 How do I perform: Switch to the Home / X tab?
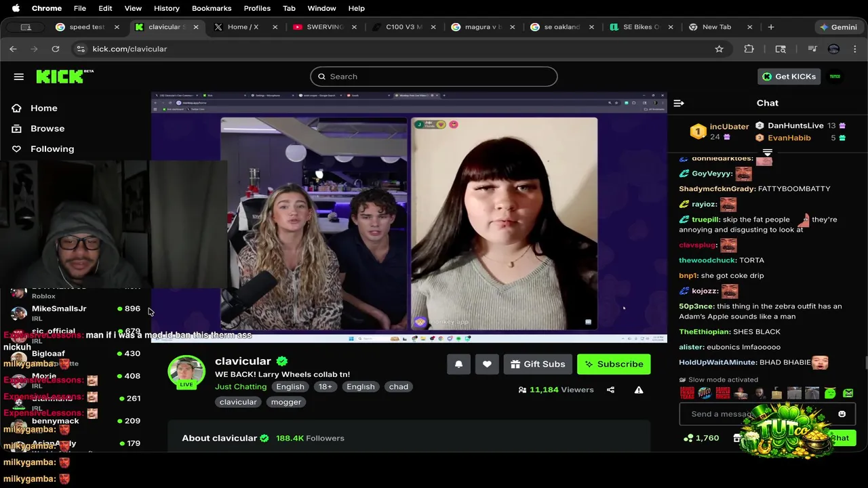243,27
